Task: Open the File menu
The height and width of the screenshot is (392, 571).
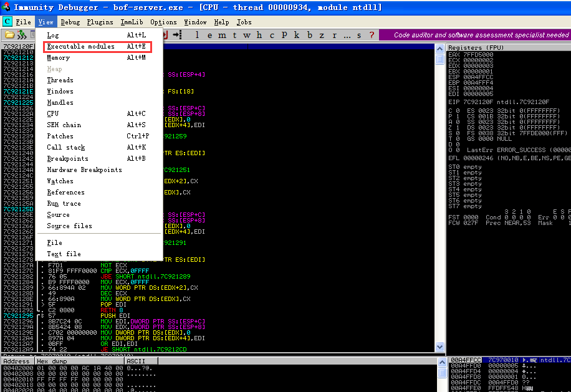Action: 23,22
